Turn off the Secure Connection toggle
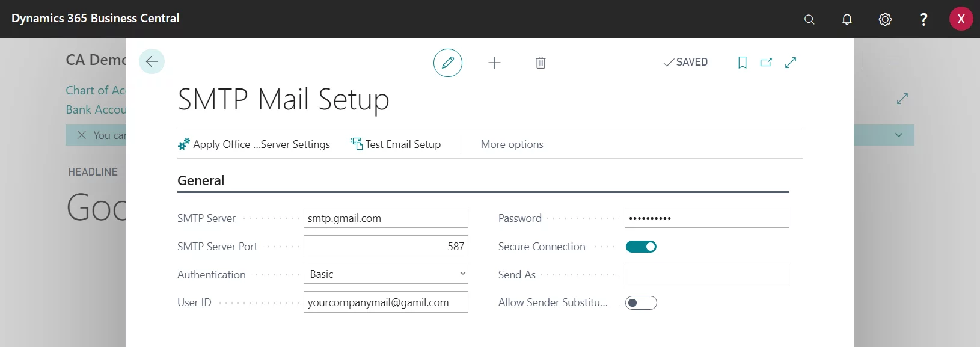Screen dimensions: 980x347 pos(641,247)
